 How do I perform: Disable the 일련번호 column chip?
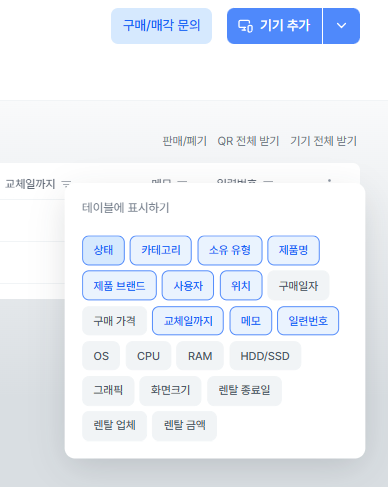(x=308, y=321)
